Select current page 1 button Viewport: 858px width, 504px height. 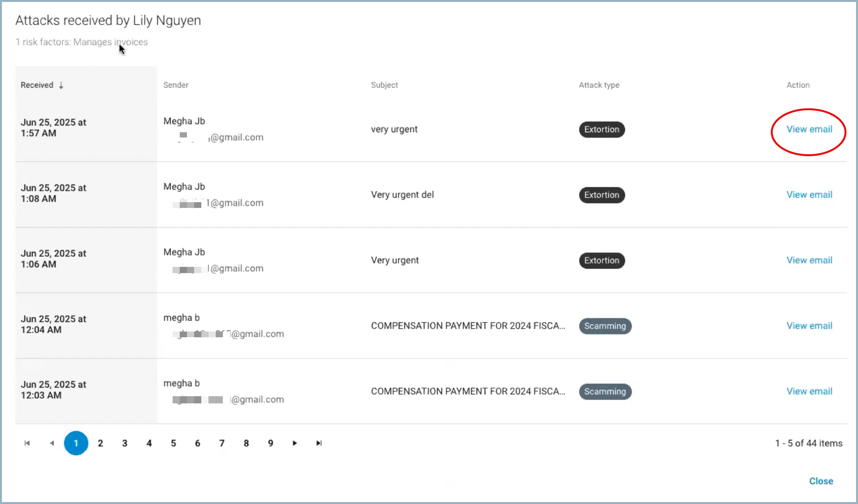coord(76,443)
